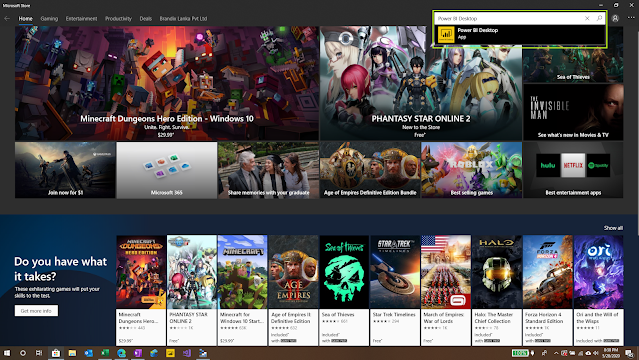Open the Join now for $1 tile

point(65,170)
